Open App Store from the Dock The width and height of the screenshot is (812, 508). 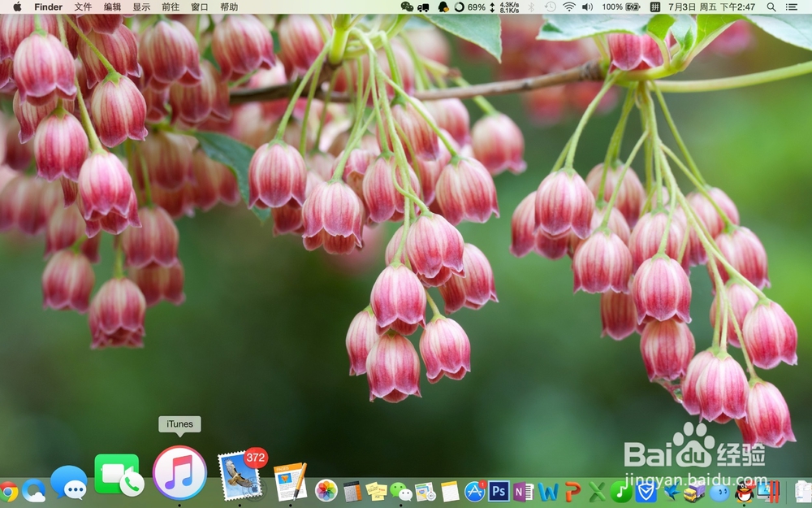tap(474, 491)
